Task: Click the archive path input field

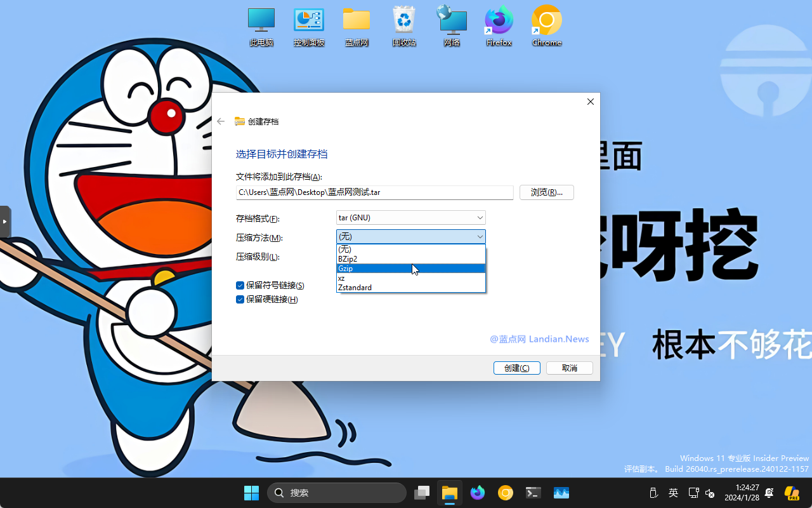Action: [x=374, y=192]
